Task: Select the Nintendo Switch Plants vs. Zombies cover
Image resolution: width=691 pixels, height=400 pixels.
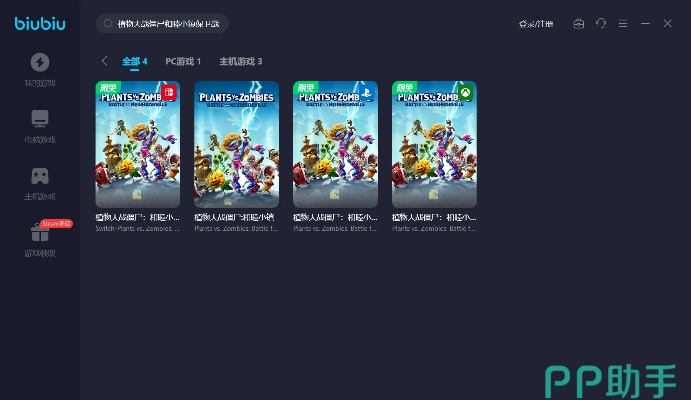Action: pos(138,144)
